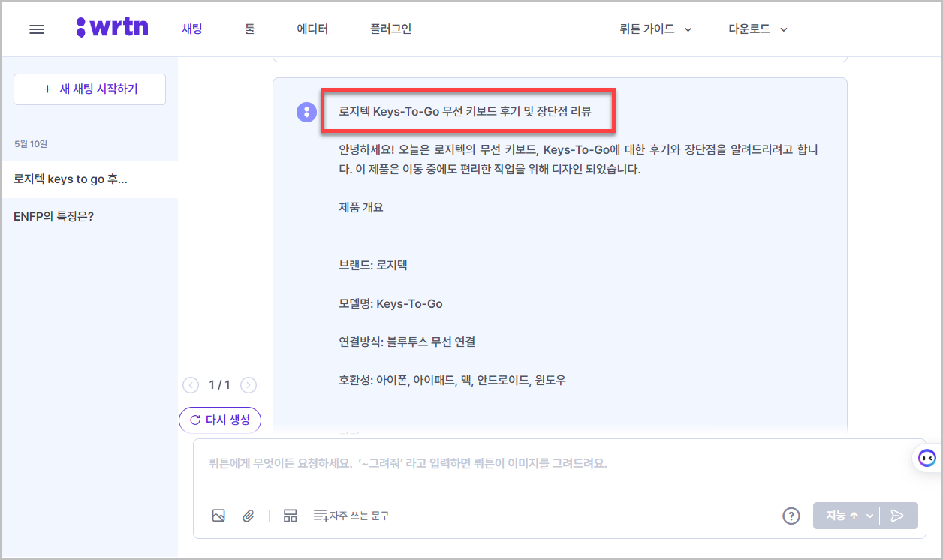Image resolution: width=943 pixels, height=560 pixels.
Task: Click the wrtn logo
Action: click(113, 27)
